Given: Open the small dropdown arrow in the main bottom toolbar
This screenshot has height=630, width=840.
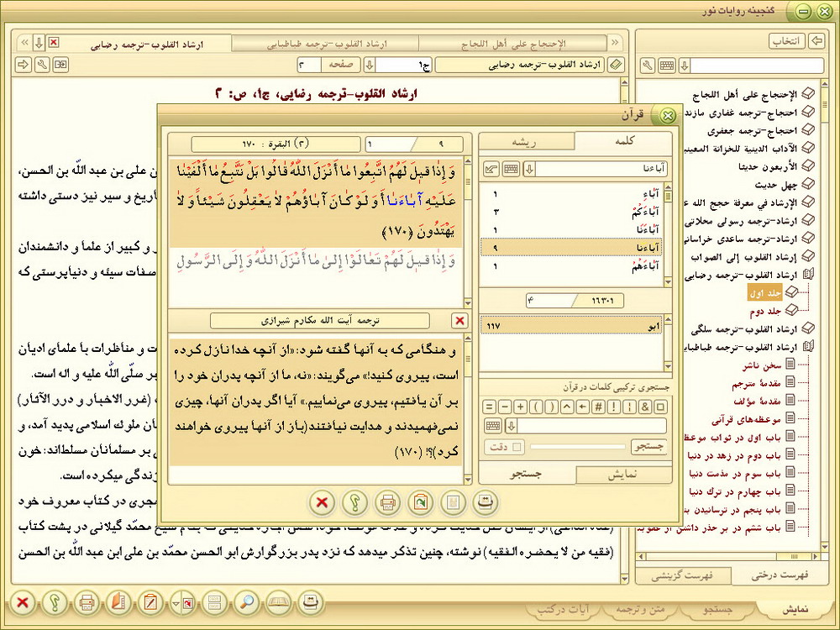Looking at the screenshot, I should point(176,604).
